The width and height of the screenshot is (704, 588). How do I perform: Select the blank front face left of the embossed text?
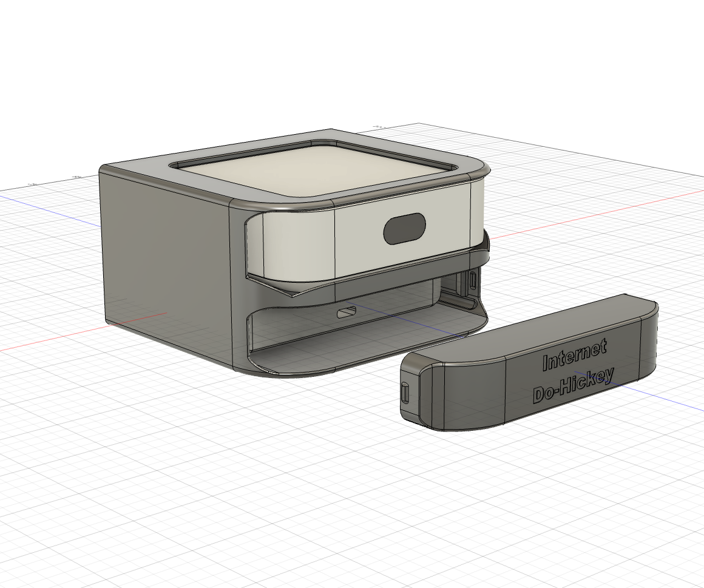pos(476,394)
